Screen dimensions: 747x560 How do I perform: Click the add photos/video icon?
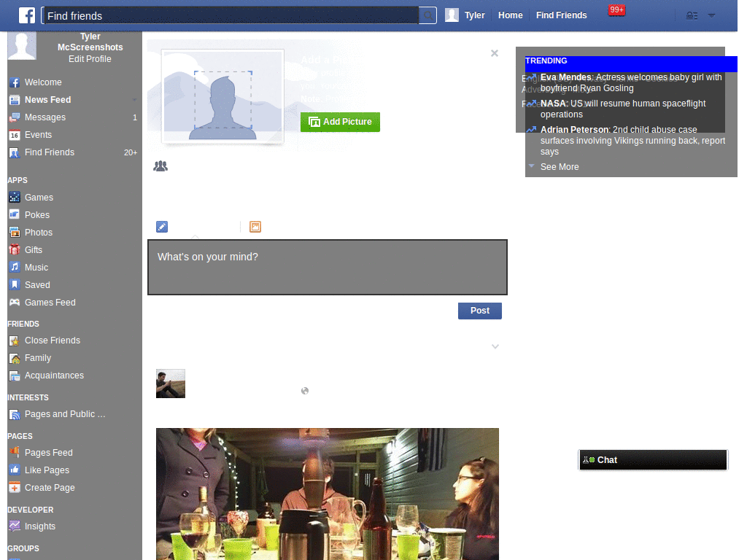(x=255, y=227)
